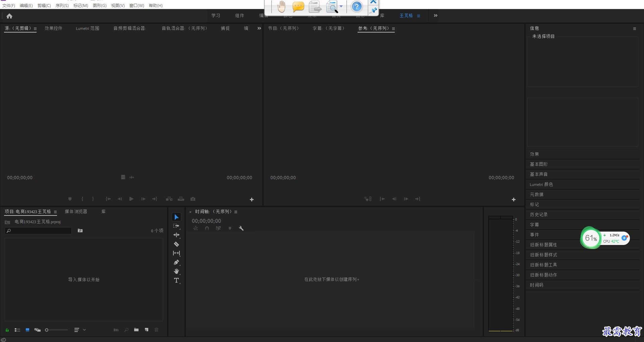The image size is (644, 342).
Task: Toggle Drag Video Only in source monitor
Action: 123,177
